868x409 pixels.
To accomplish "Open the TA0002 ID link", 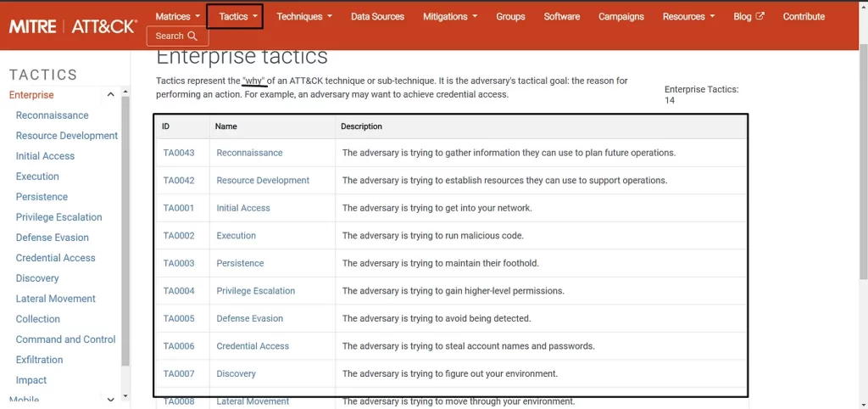I will [179, 236].
